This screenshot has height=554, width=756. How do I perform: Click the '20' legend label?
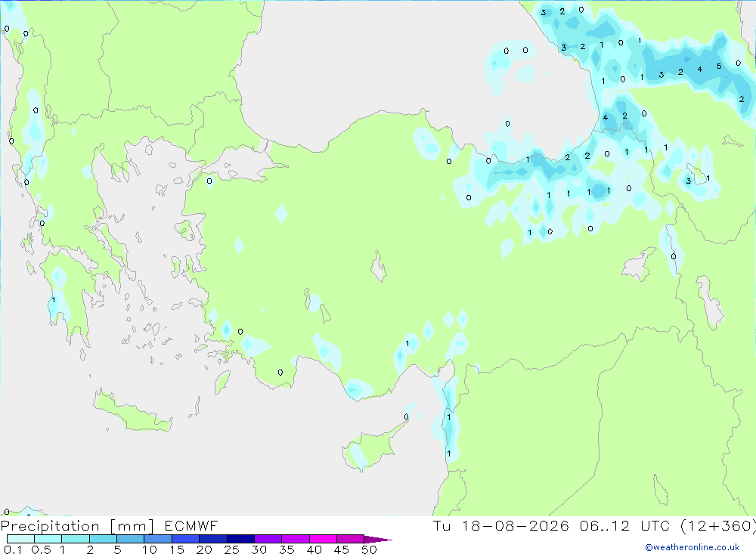coord(204,549)
